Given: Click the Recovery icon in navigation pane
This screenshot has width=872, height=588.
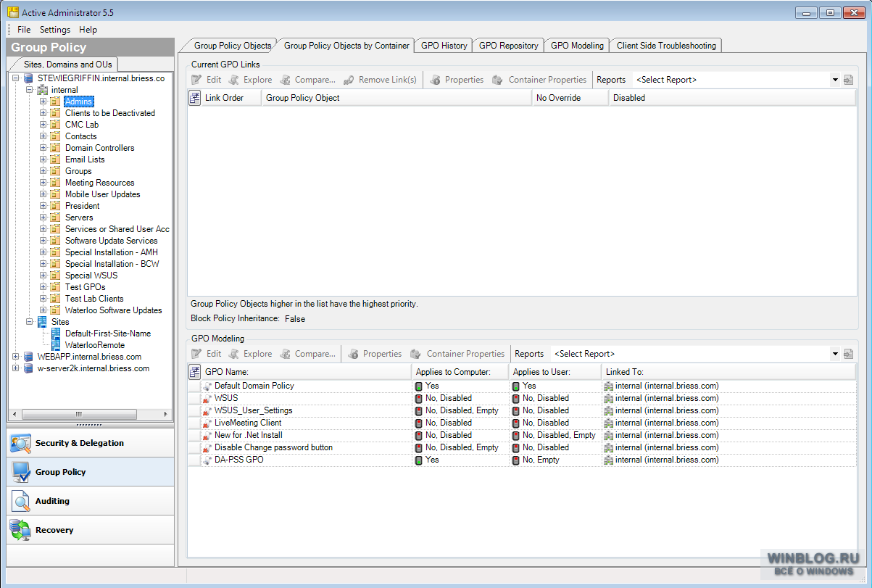Looking at the screenshot, I should pos(21,530).
